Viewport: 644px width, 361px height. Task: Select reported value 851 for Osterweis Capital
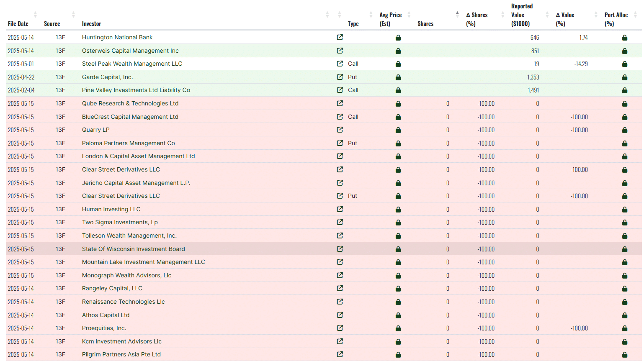[535, 51]
